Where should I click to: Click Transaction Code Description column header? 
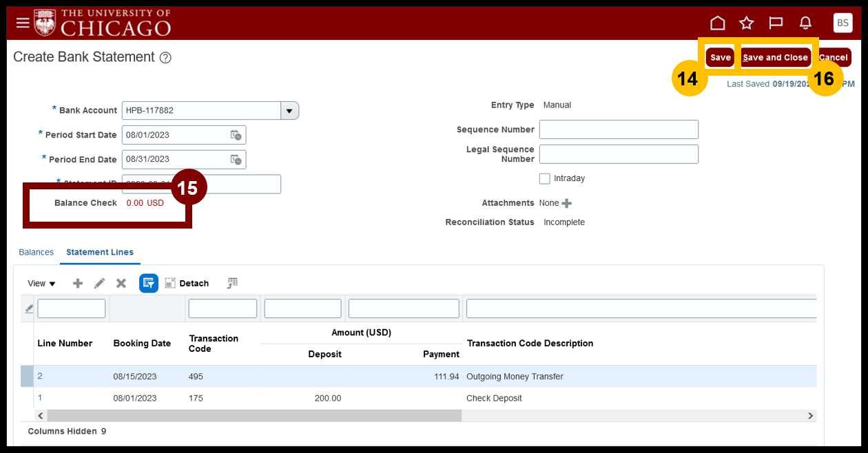point(530,344)
